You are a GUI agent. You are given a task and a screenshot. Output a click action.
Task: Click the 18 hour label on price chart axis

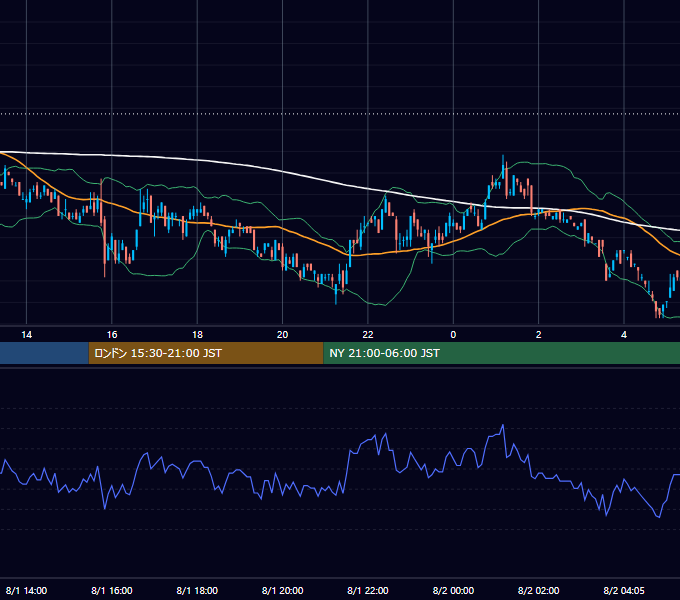[x=197, y=335]
